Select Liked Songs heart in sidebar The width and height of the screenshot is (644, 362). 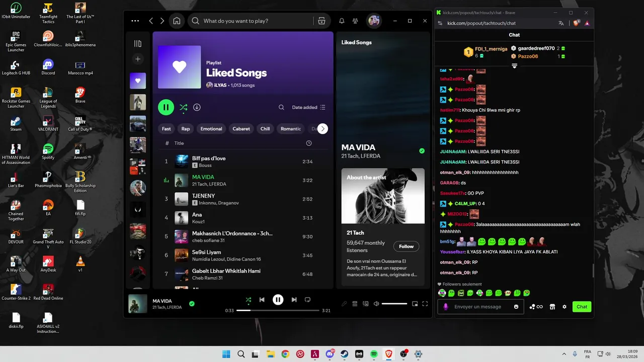(x=138, y=80)
